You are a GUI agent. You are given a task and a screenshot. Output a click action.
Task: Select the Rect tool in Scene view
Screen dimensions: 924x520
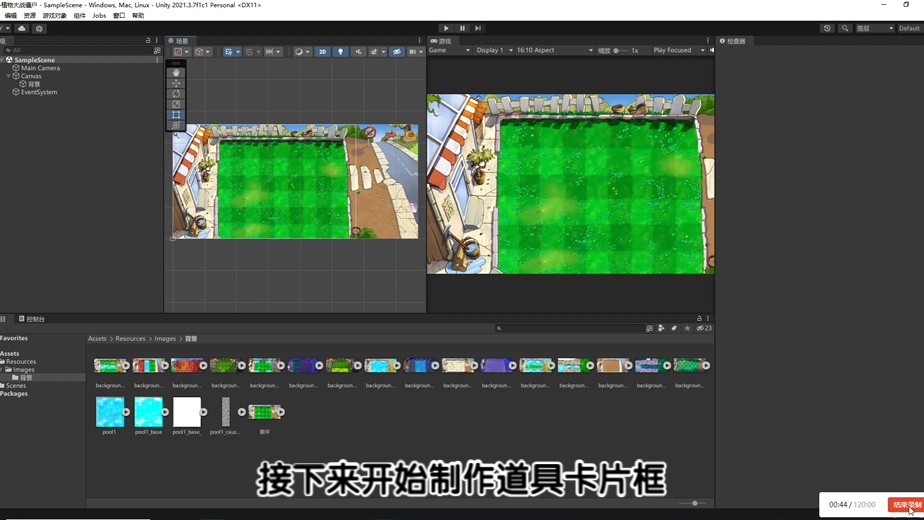click(x=176, y=115)
